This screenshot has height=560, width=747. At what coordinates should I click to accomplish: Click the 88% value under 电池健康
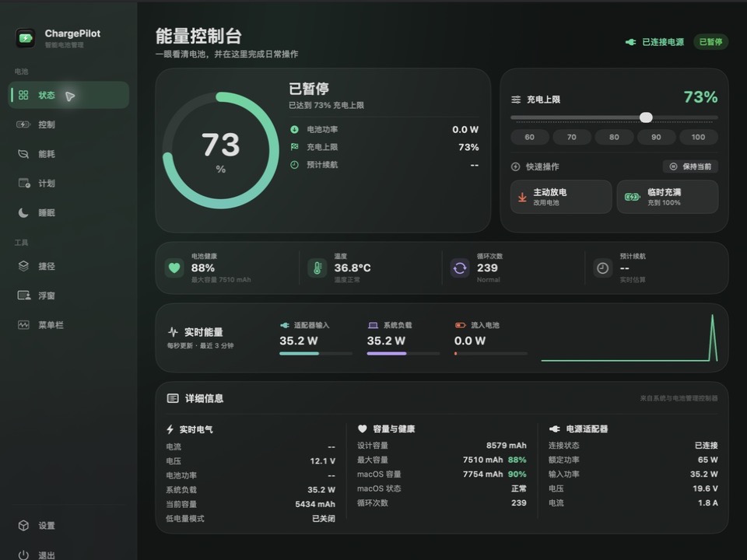(203, 268)
